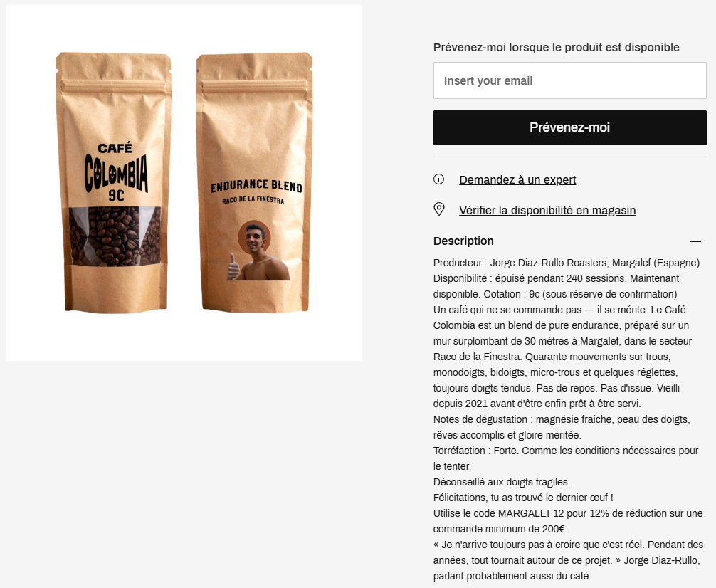This screenshot has height=588, width=716.
Task: Click the black Prévenez-moi button
Action: [x=569, y=127]
